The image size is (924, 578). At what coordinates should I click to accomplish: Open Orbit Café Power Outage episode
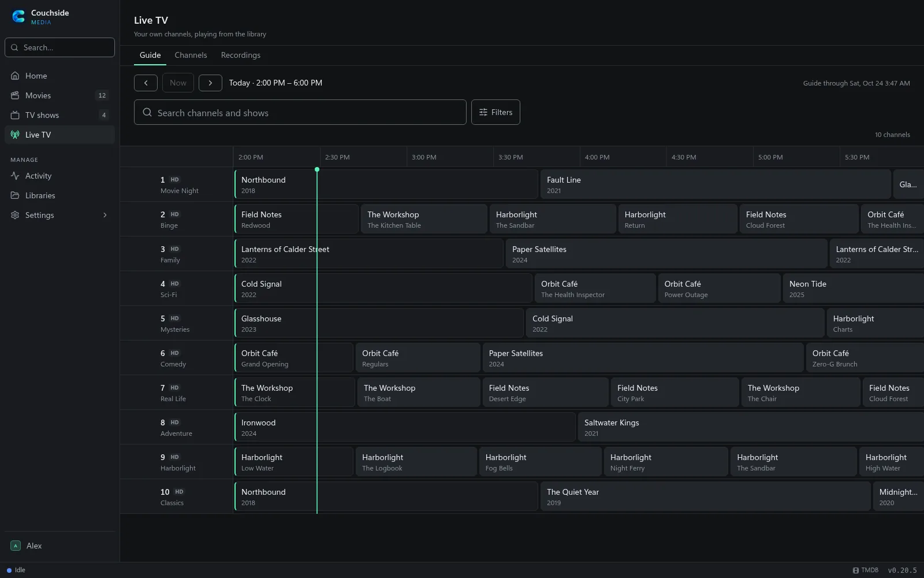(x=719, y=288)
